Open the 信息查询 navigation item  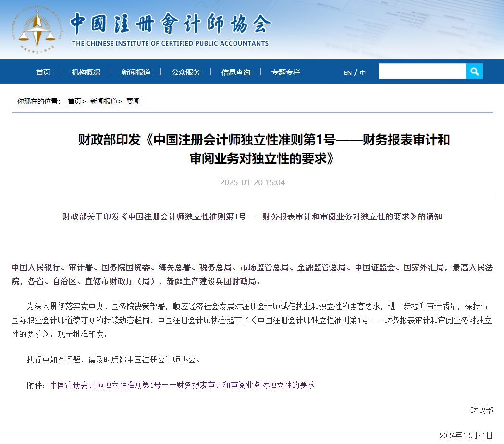point(236,72)
